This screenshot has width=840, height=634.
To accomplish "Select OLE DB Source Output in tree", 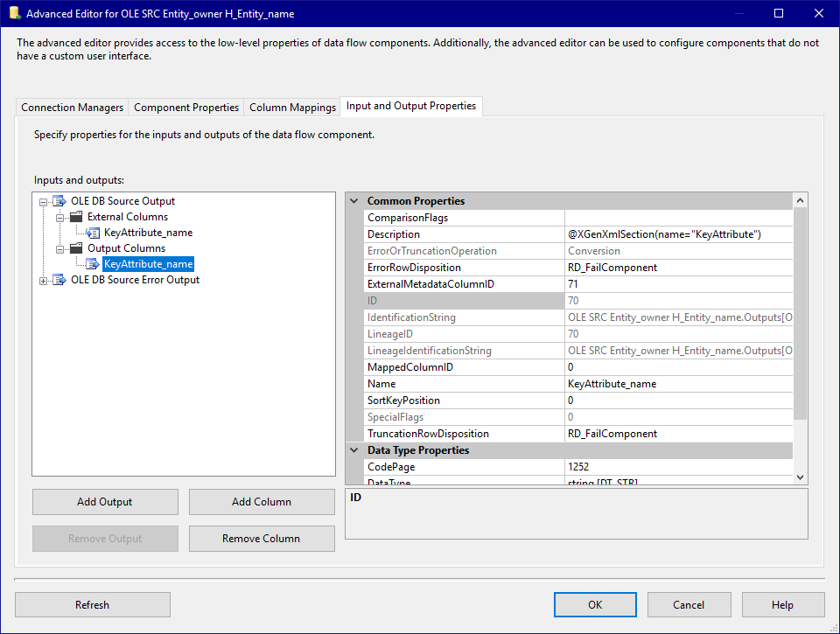I will click(x=122, y=201).
